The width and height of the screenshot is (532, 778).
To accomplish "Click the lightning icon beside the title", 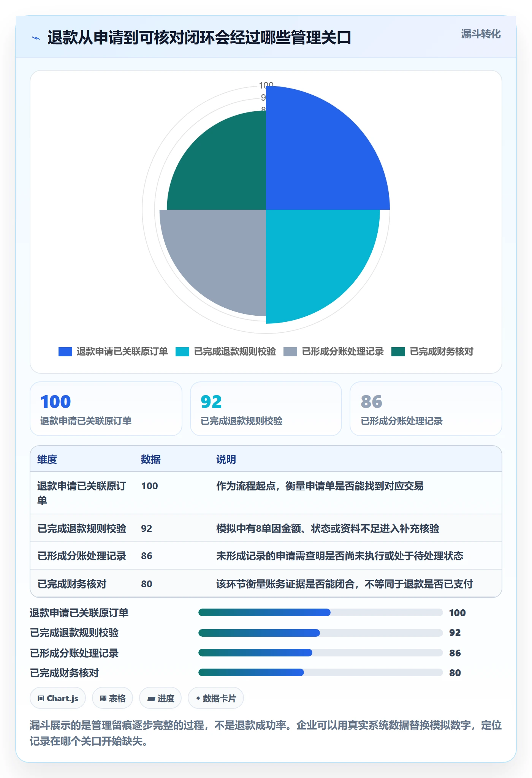I will tap(36, 38).
